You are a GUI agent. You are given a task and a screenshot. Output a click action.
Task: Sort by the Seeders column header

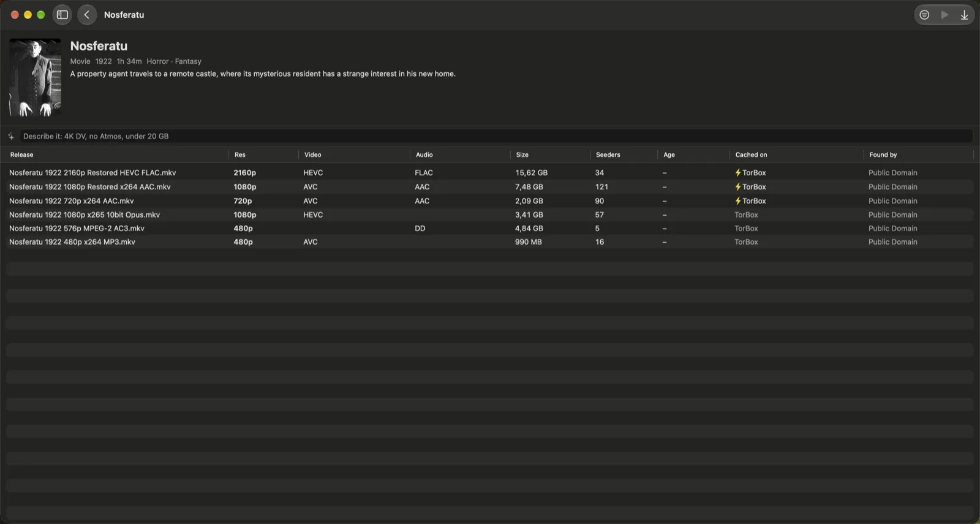tap(608, 154)
